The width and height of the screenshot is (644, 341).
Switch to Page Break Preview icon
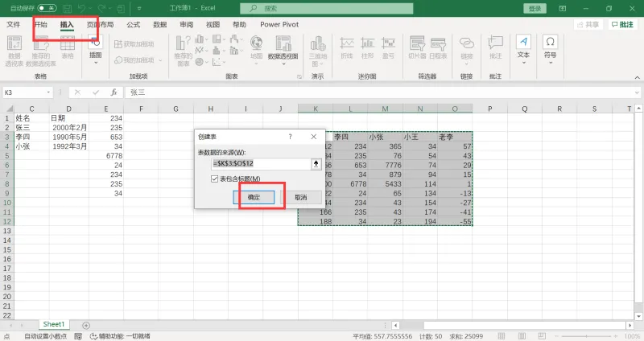(542, 336)
